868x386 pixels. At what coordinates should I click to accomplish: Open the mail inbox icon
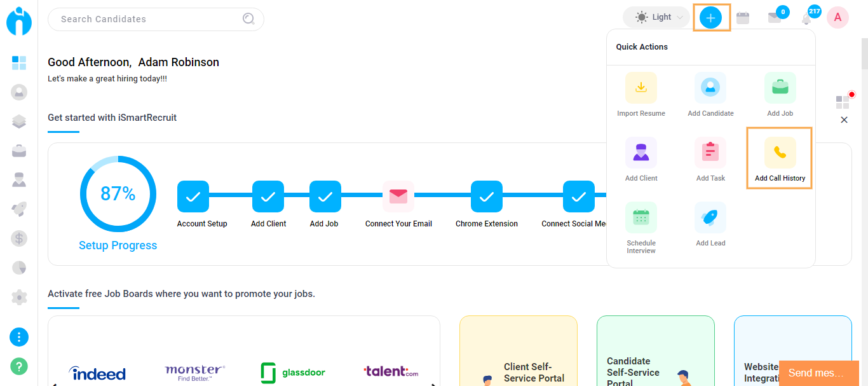point(774,18)
